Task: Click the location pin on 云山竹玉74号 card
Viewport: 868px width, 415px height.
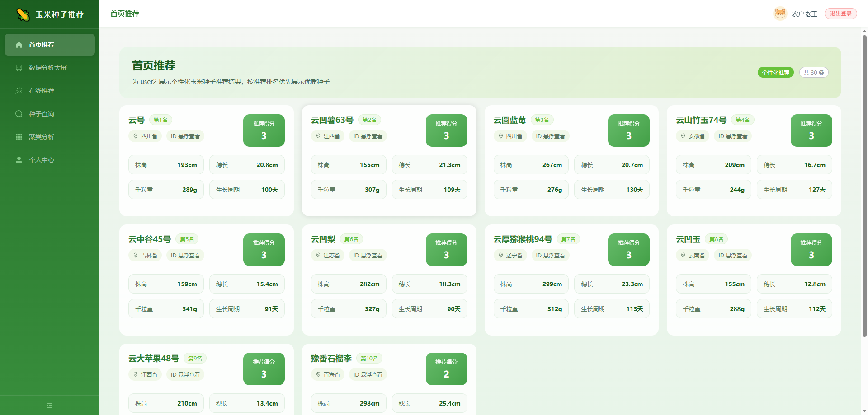Action: click(x=683, y=136)
